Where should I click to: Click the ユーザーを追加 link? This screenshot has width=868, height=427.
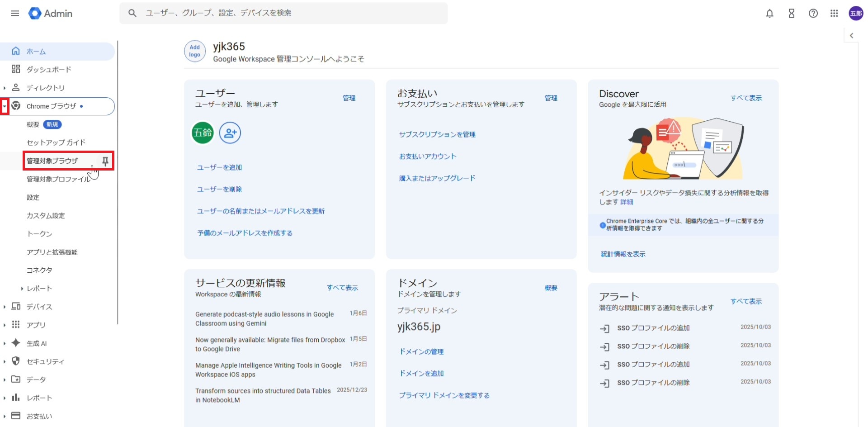[219, 167]
